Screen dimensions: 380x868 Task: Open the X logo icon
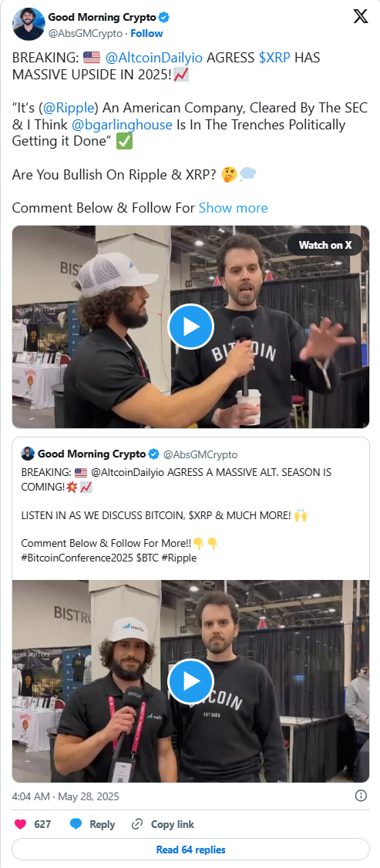coord(360,17)
